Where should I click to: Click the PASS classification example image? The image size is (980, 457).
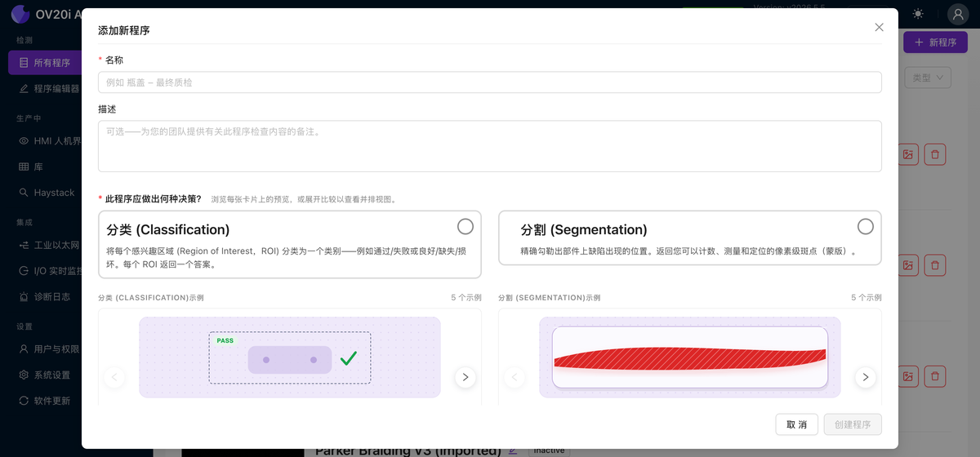(290, 357)
